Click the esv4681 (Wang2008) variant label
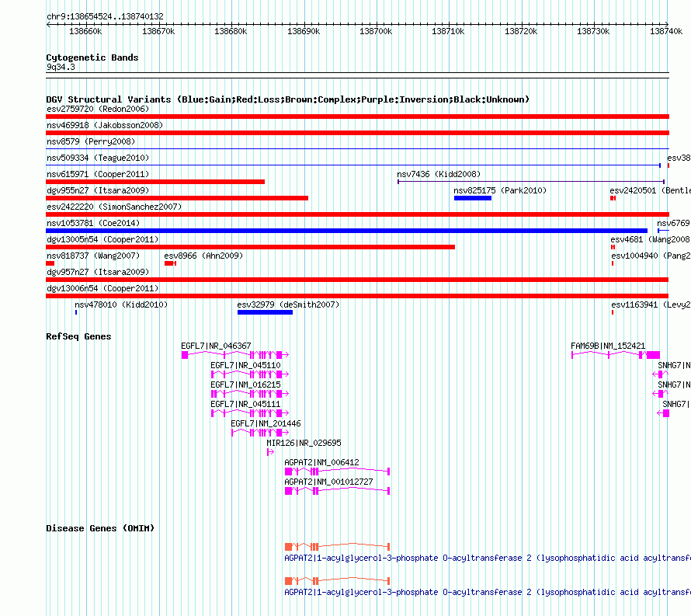 point(650,239)
